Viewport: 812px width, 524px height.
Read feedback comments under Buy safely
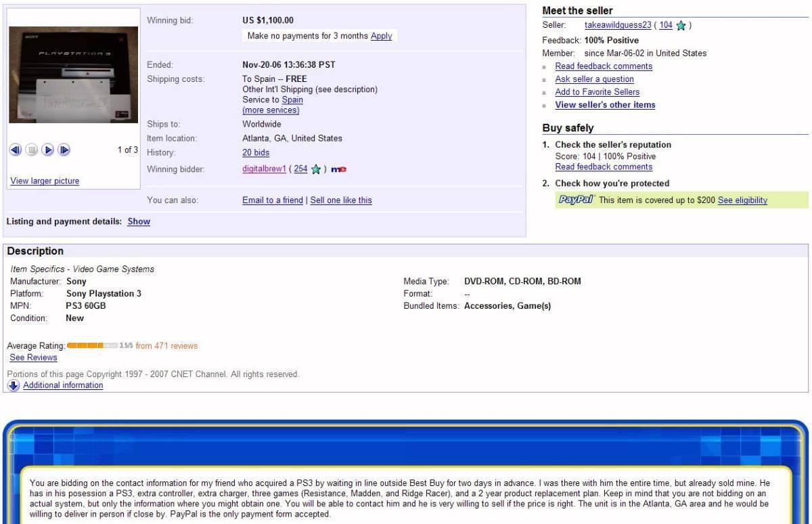pyautogui.click(x=604, y=167)
